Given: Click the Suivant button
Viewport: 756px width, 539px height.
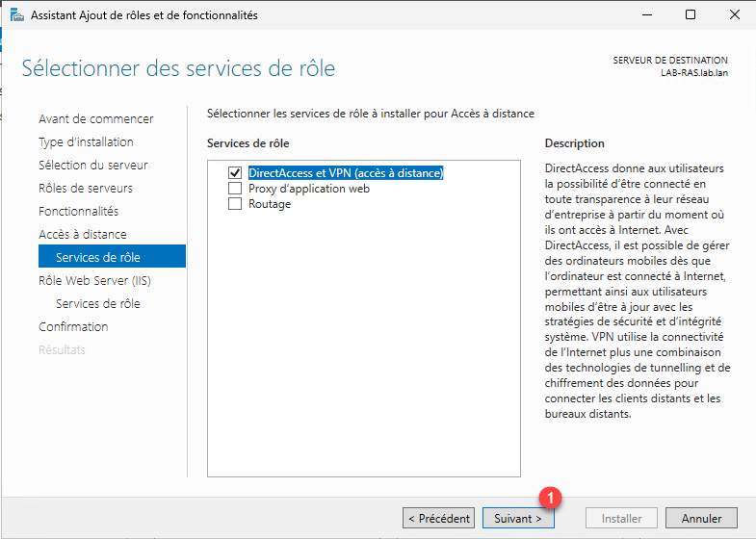Looking at the screenshot, I should click(x=518, y=519).
